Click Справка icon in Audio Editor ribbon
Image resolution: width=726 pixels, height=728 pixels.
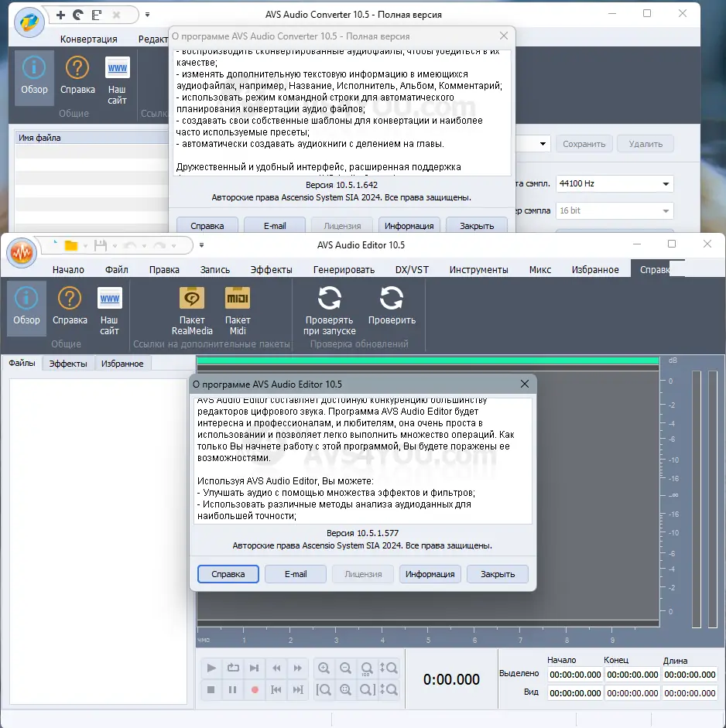[70, 306]
